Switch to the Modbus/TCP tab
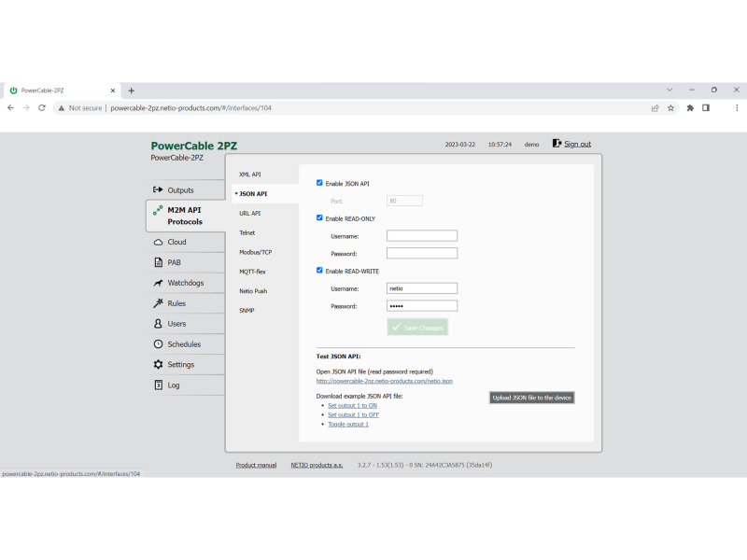The width and height of the screenshot is (747, 560). pos(255,252)
